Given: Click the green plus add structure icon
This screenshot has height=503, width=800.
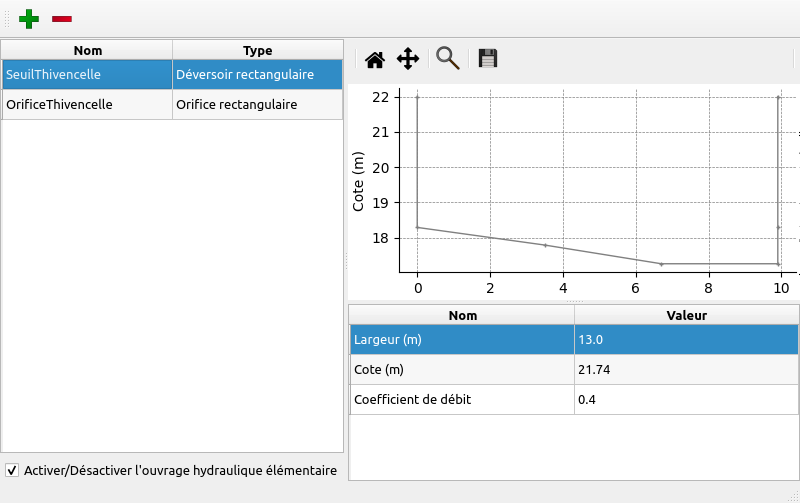Looking at the screenshot, I should tap(30, 18).
